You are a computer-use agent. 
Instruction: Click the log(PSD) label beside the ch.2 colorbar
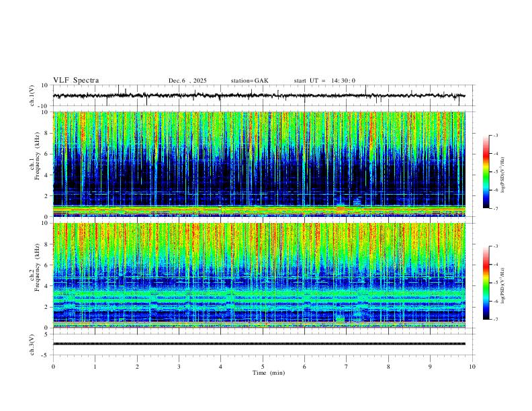tap(502, 285)
